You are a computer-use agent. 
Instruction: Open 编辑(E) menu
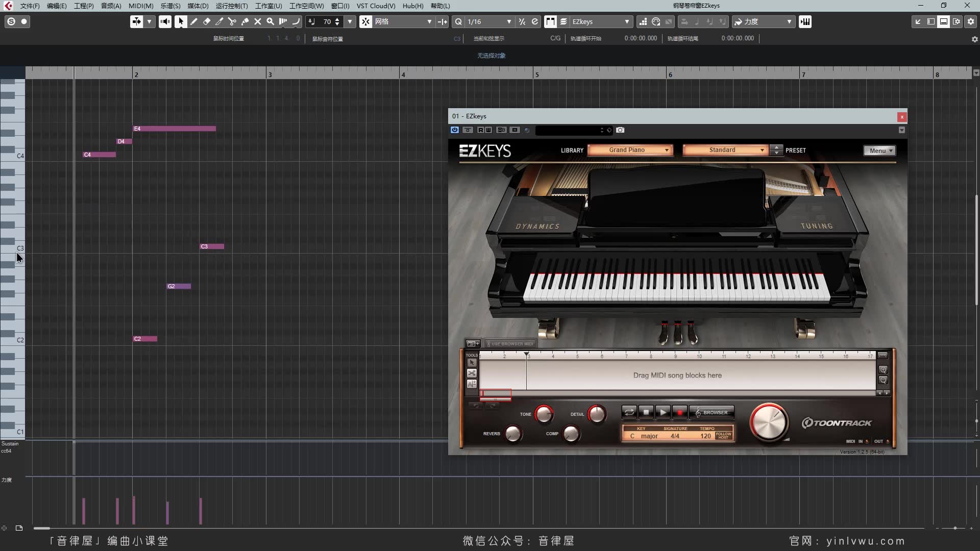coord(57,6)
